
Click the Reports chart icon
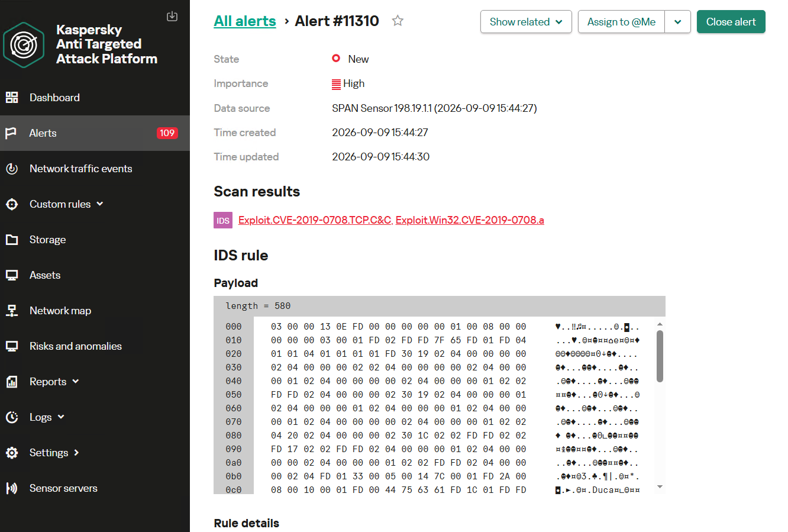pyautogui.click(x=12, y=382)
